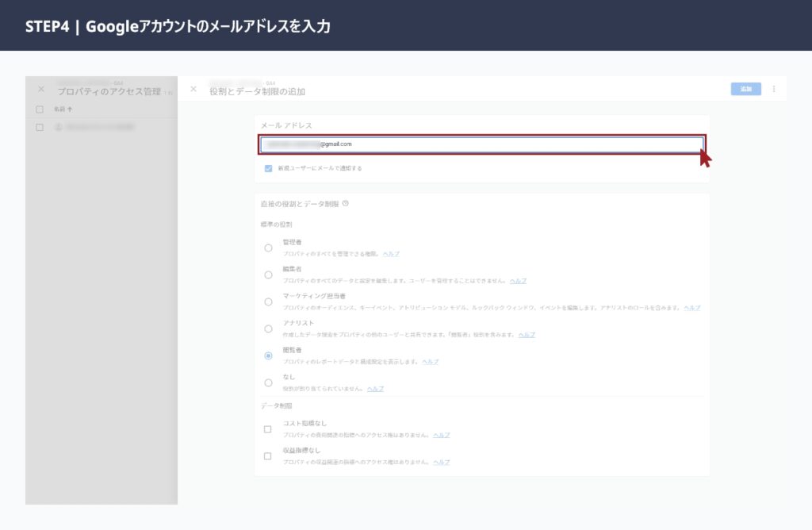
Task: Open the ヘルプ link next to 閲覧者
Action: point(431,361)
